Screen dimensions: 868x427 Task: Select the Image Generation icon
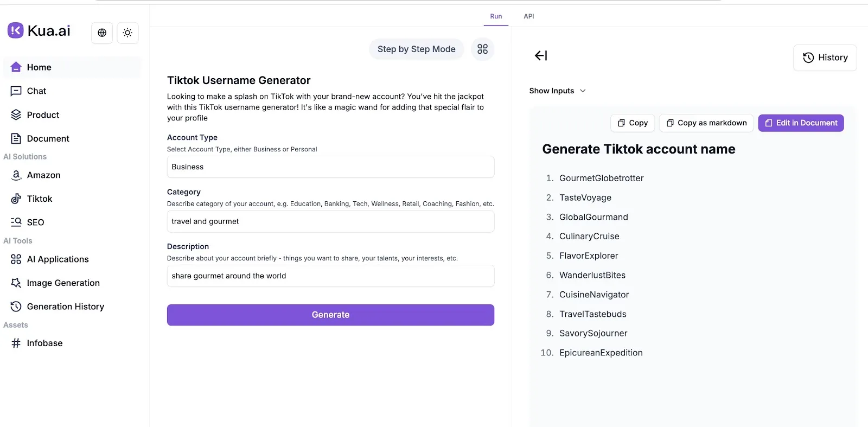pos(16,283)
